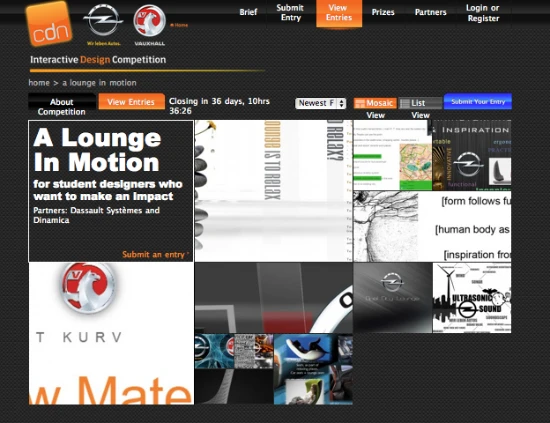This screenshot has height=423, width=550.
Task: Click the Submit an entry link
Action: coord(155,255)
